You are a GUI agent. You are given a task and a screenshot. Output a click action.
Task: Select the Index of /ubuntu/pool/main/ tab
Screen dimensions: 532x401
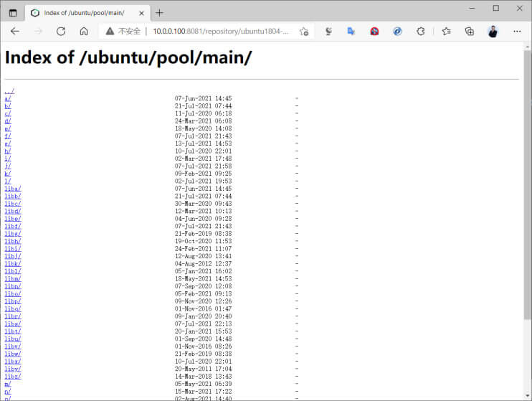(x=87, y=13)
